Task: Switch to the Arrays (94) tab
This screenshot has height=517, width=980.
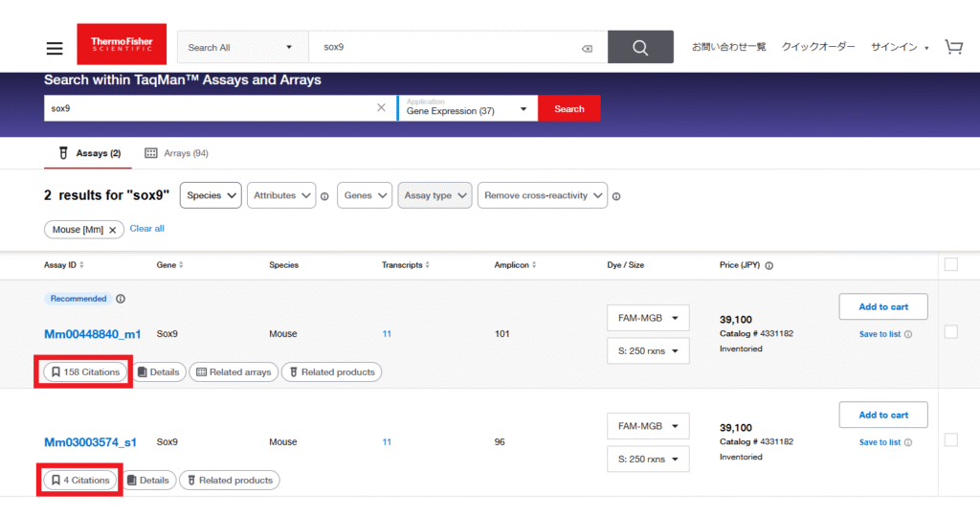Action: point(176,153)
